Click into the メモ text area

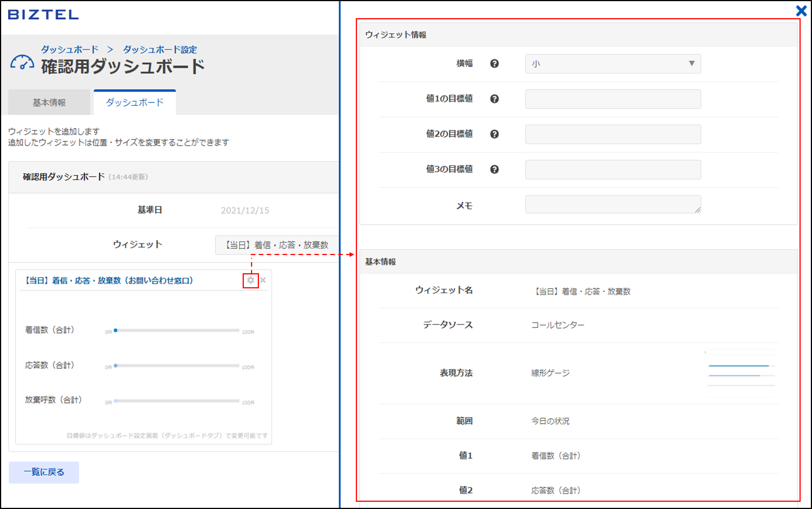pos(613,204)
